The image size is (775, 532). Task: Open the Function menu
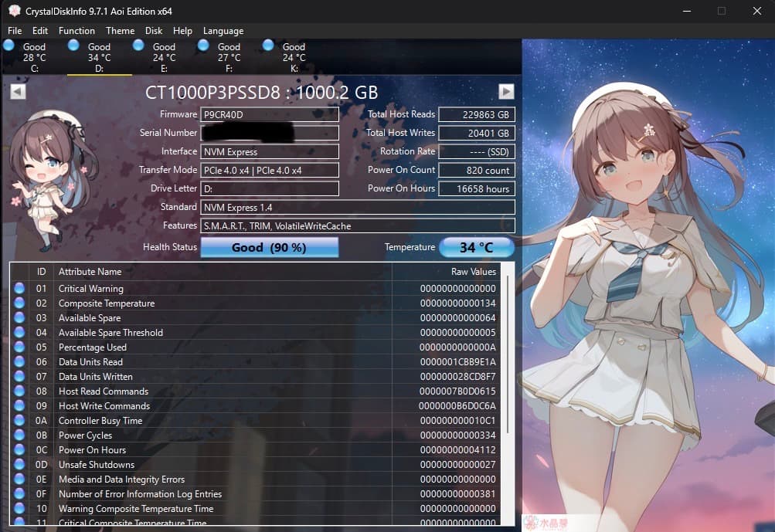point(76,31)
